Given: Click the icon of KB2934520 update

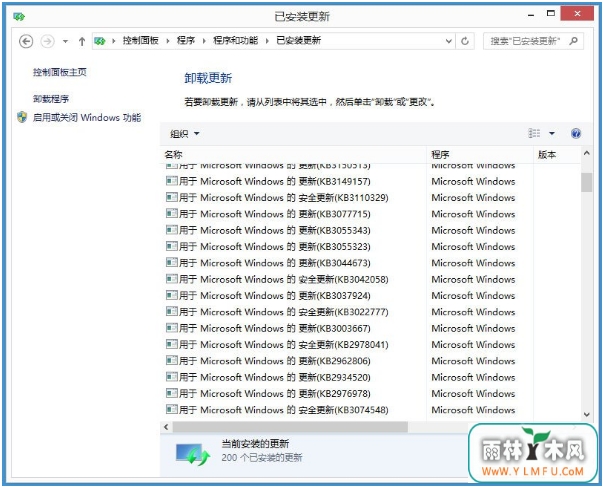Looking at the screenshot, I should pos(172,377).
